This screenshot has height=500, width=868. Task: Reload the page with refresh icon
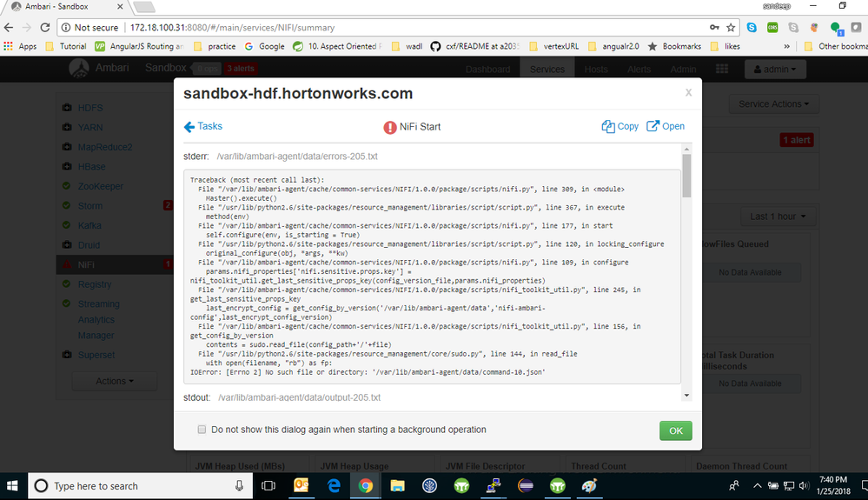pos(45,27)
